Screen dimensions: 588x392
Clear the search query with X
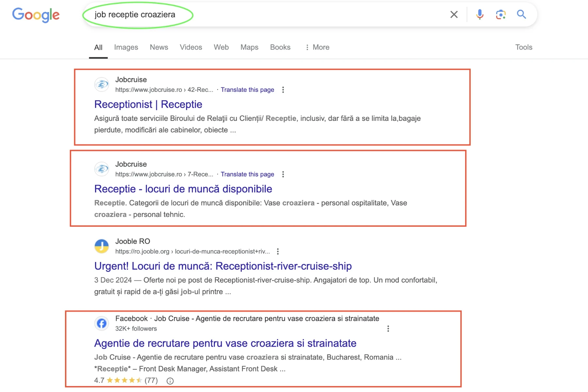[454, 14]
